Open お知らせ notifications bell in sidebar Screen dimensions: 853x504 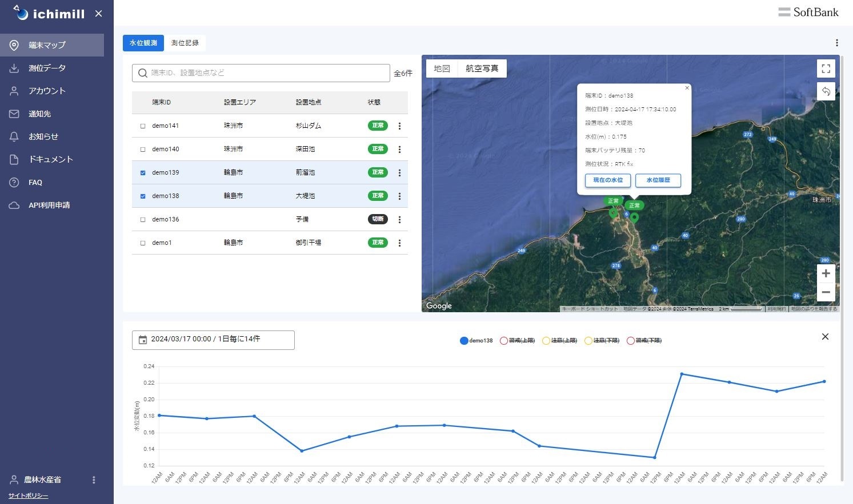coord(14,136)
